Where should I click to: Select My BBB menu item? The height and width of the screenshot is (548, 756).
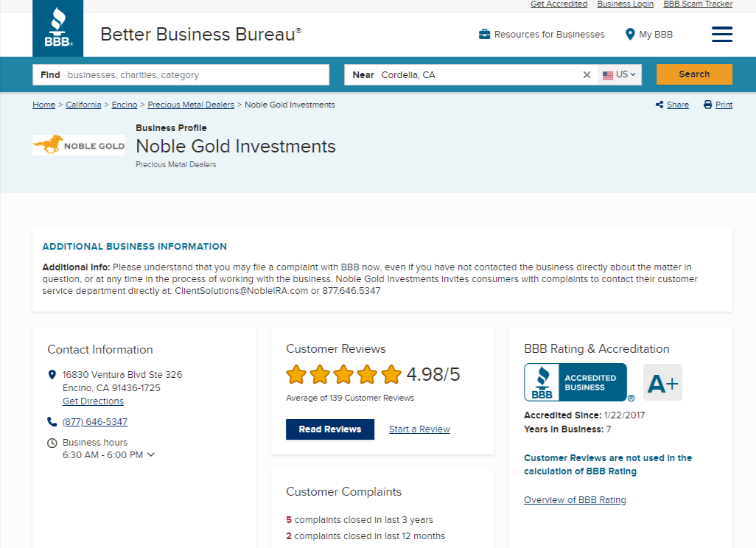tap(649, 34)
